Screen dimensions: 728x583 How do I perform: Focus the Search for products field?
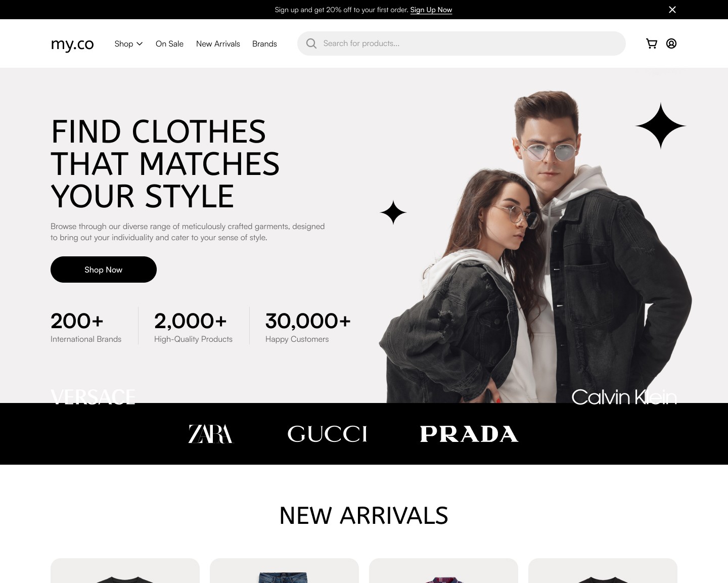[x=462, y=43]
